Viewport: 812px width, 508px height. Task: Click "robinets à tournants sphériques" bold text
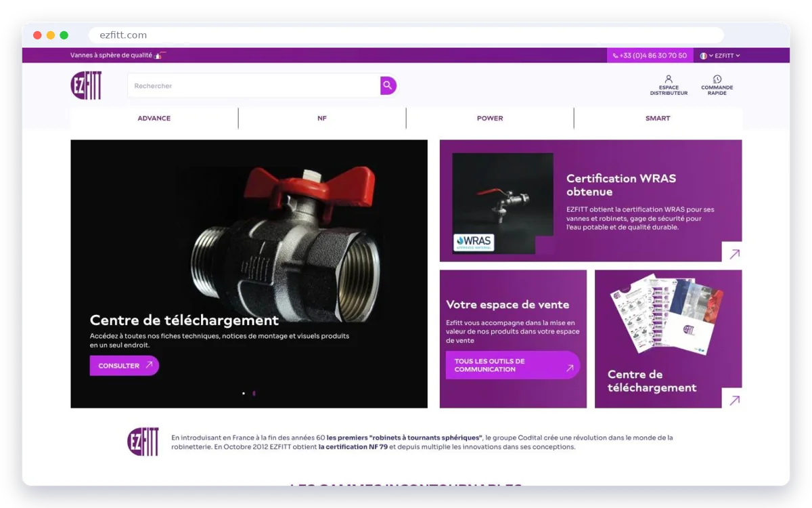405,438
